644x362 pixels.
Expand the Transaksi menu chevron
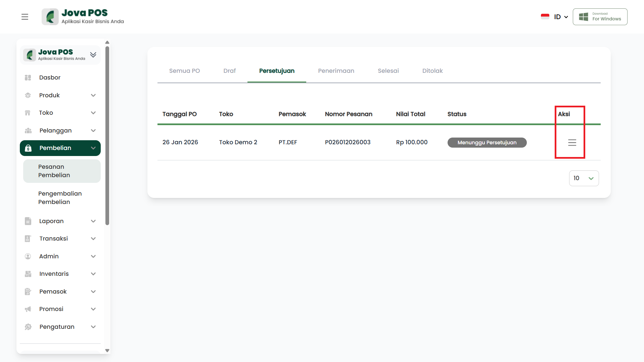(x=93, y=239)
